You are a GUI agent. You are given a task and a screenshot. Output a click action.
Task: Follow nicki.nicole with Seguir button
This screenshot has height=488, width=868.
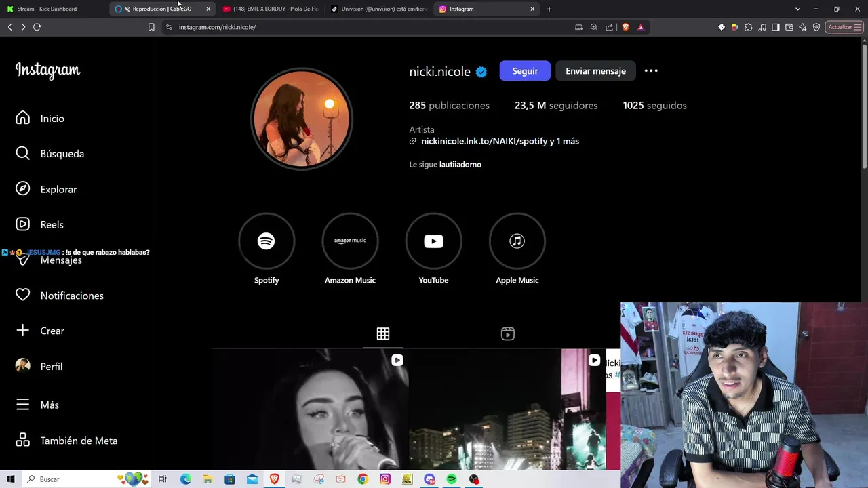point(525,70)
